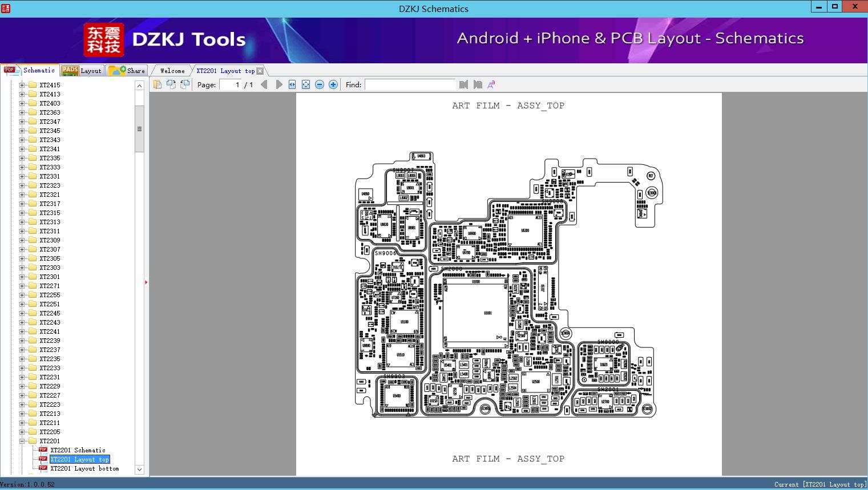Expand the XT2415 folder

(22, 85)
